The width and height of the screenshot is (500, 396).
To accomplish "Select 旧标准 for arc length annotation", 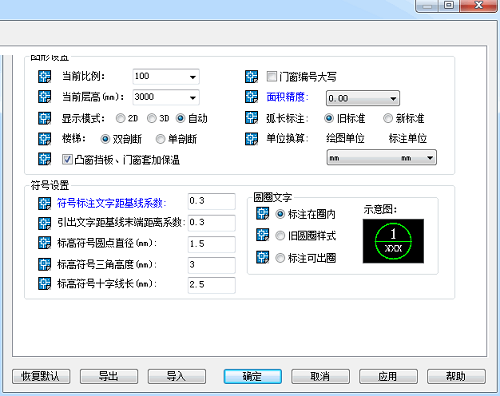I will [329, 118].
